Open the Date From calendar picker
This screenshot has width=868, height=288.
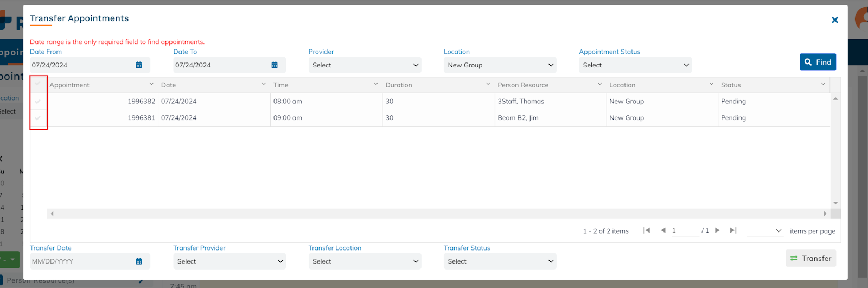[x=139, y=65]
